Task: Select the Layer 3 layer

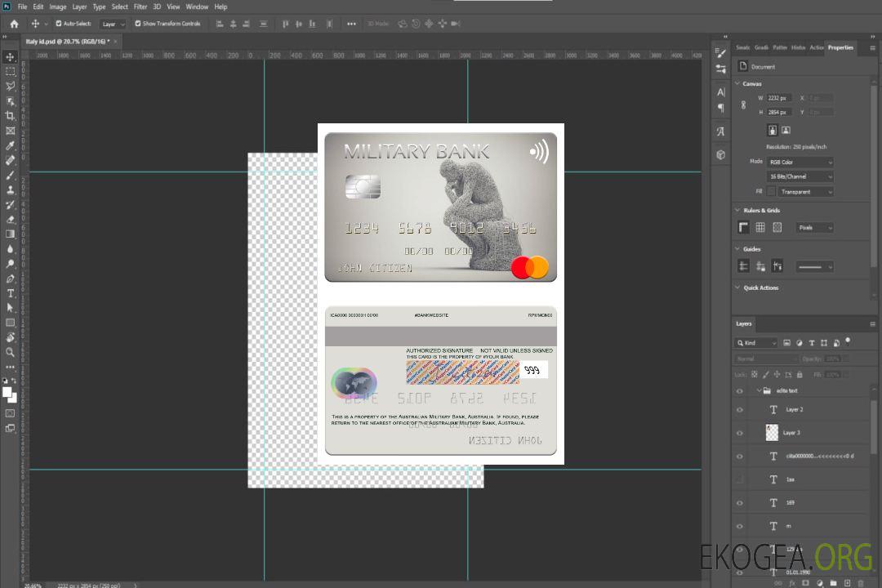Action: point(791,432)
